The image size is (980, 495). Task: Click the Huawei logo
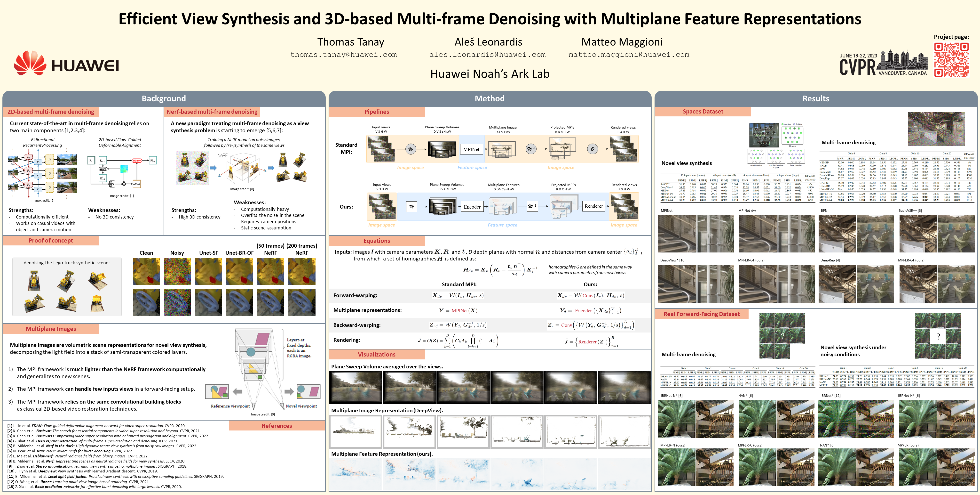(67, 63)
